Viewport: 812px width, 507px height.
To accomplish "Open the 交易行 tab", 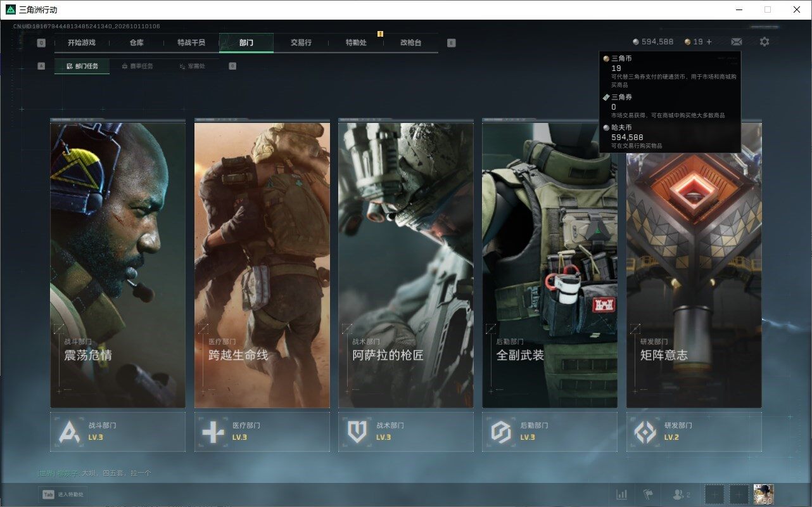I will tap(301, 42).
